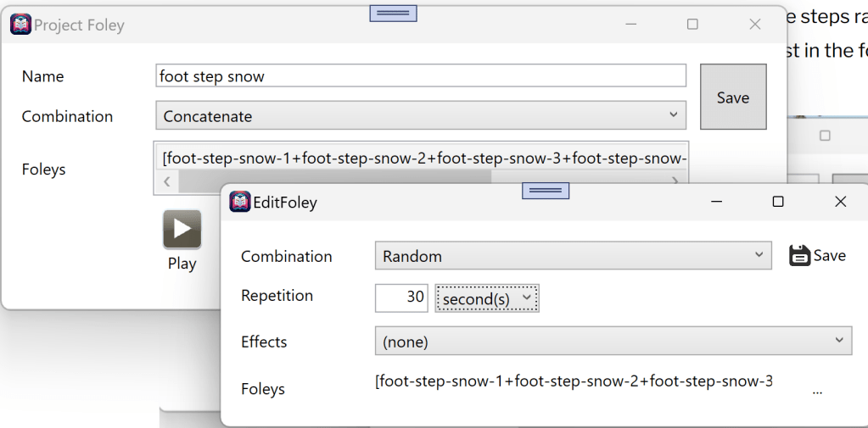Click the Repetition value field showing 30
Viewport: 868px width, 428px height.
[402, 298]
